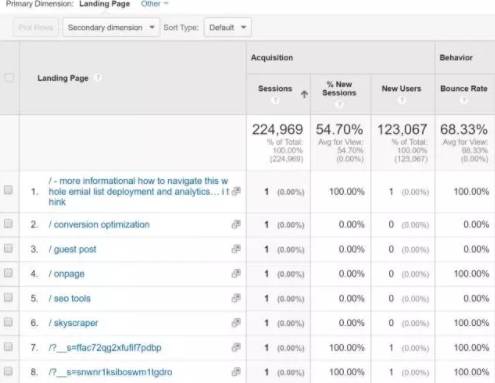
Task: Sort by the New Users column header
Action: point(401,89)
